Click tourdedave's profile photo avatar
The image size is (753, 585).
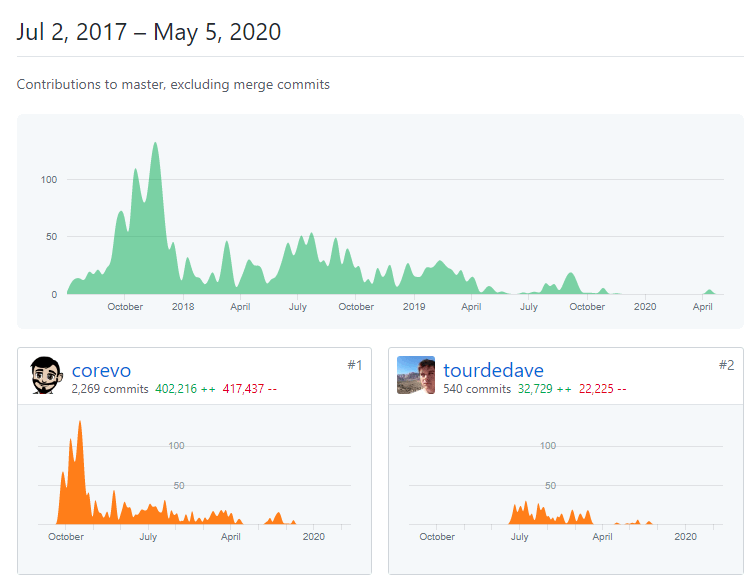point(416,376)
